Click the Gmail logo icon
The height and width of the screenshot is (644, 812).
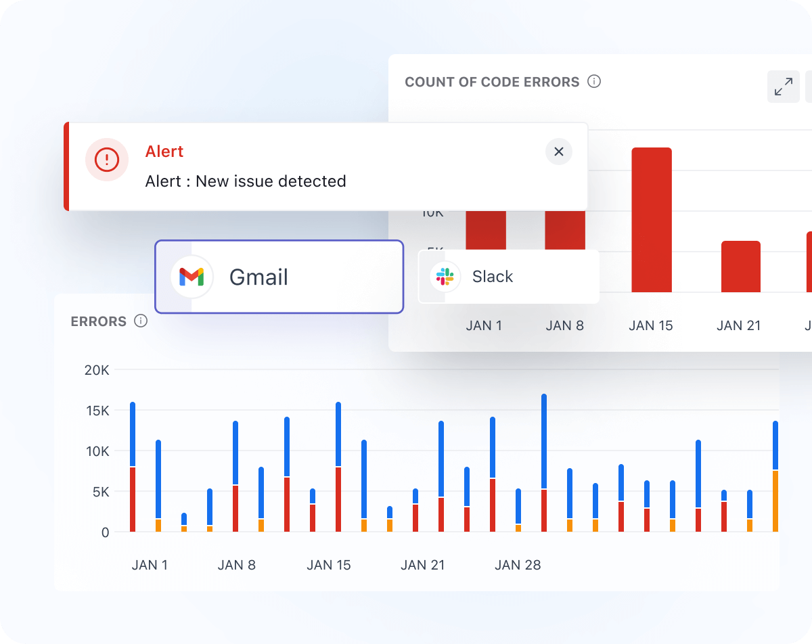tap(192, 277)
